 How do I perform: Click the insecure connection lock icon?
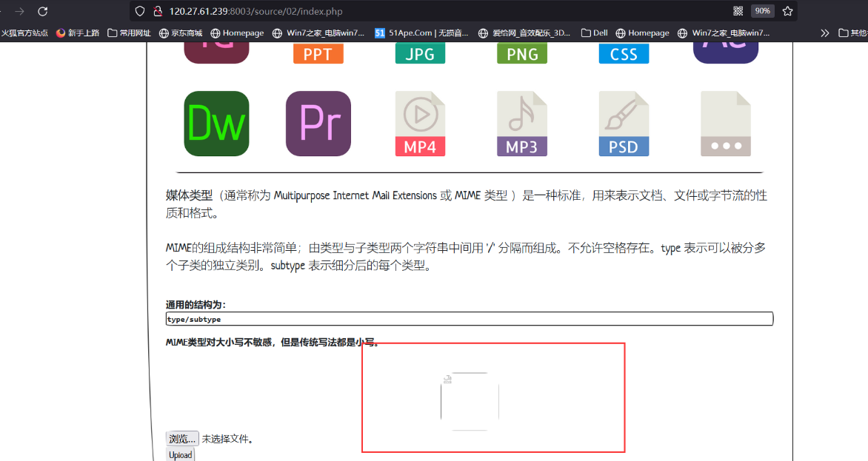click(x=158, y=11)
